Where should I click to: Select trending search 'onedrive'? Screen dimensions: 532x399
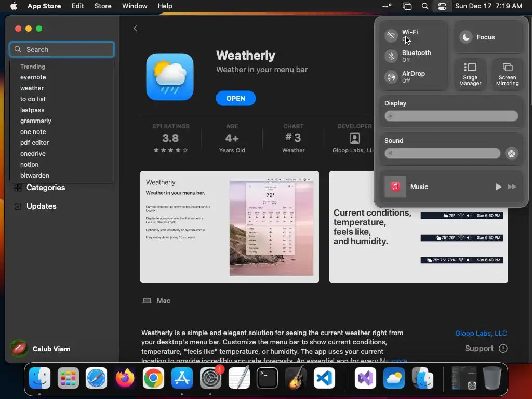coord(33,153)
